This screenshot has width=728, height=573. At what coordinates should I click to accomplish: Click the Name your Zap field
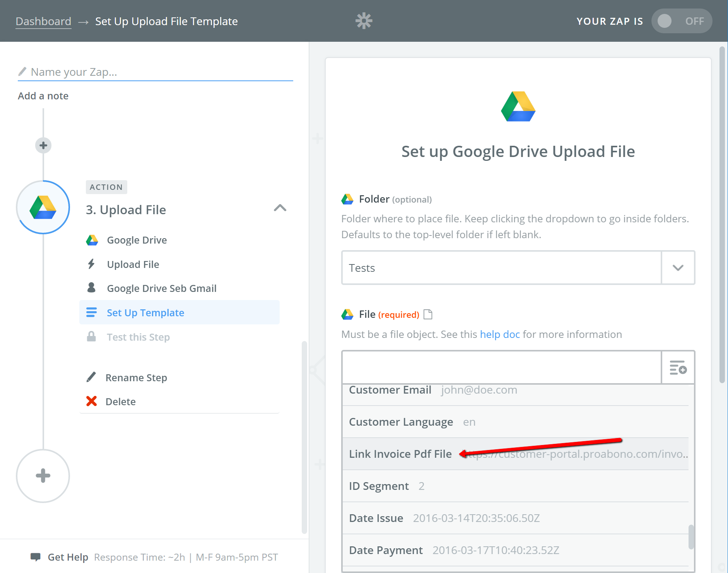point(155,72)
